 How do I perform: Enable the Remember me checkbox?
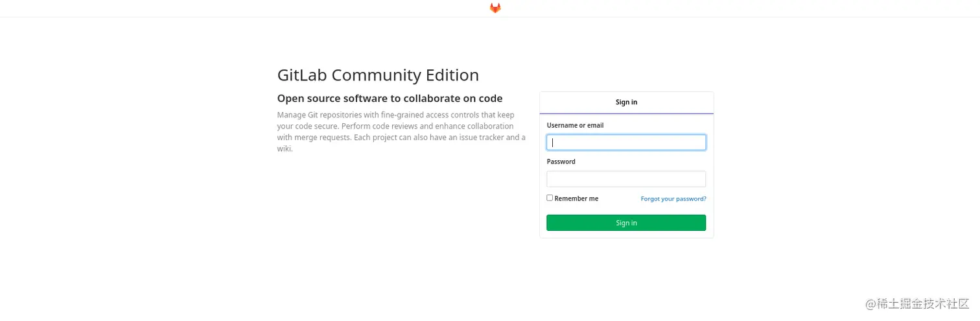[x=550, y=198]
